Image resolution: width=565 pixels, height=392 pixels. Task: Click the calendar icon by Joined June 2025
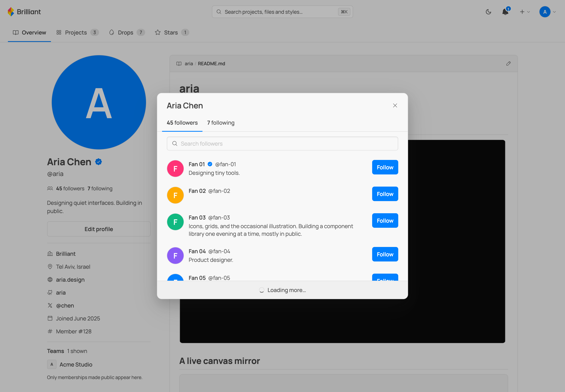(50, 318)
